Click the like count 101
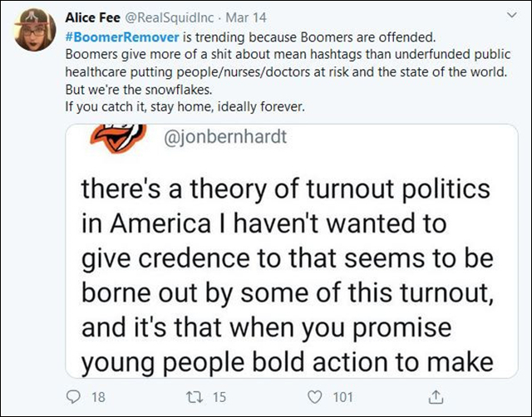 pos(342,398)
